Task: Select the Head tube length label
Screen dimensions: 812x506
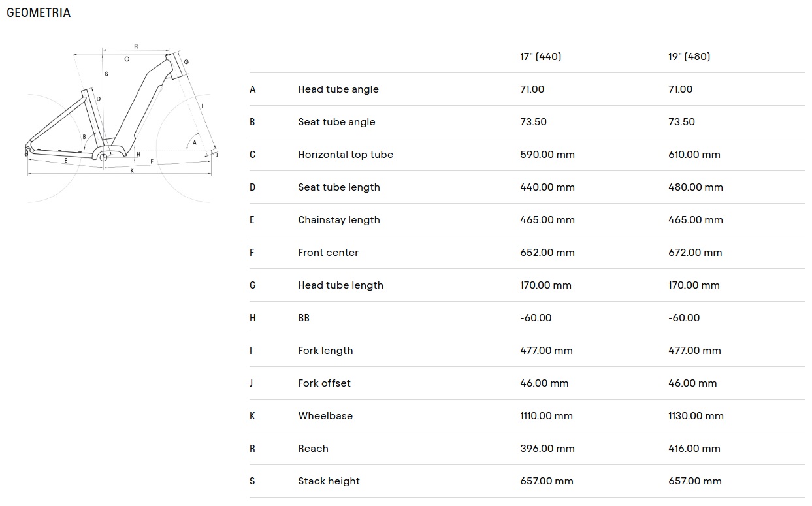Action: (341, 285)
